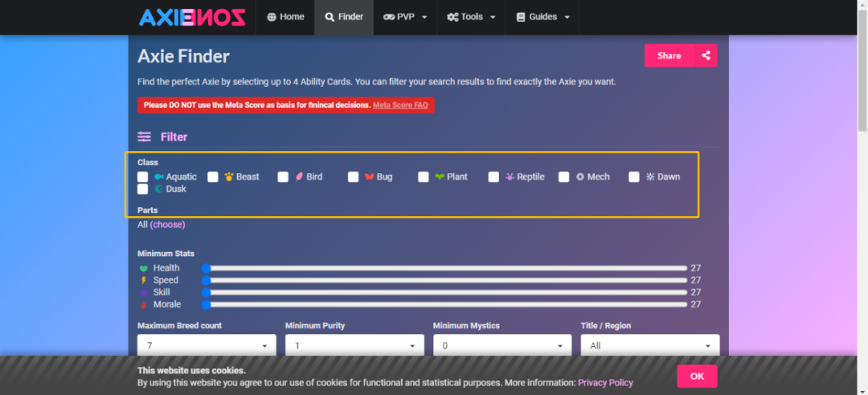The image size is (868, 395).
Task: Click the Aquatic fish class icon
Action: tap(159, 177)
